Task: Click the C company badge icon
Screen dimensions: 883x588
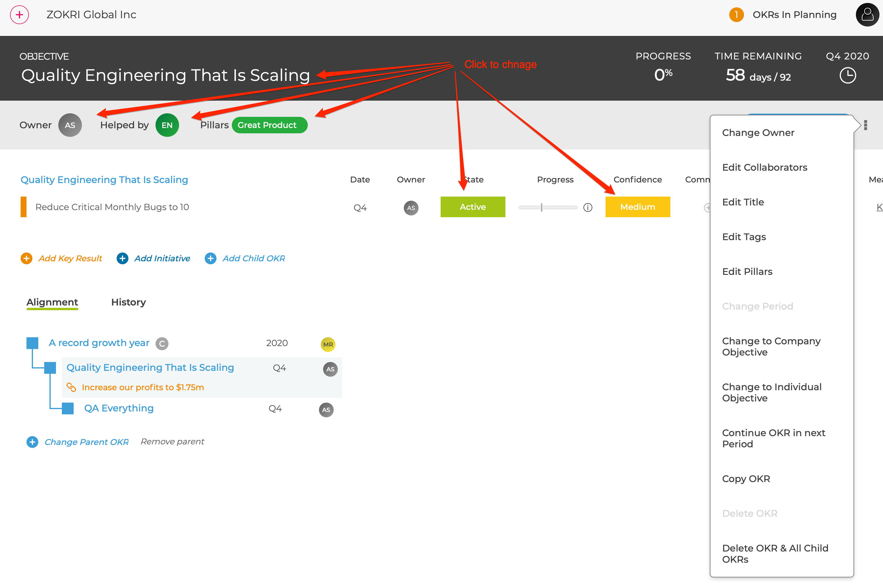Action: [162, 343]
